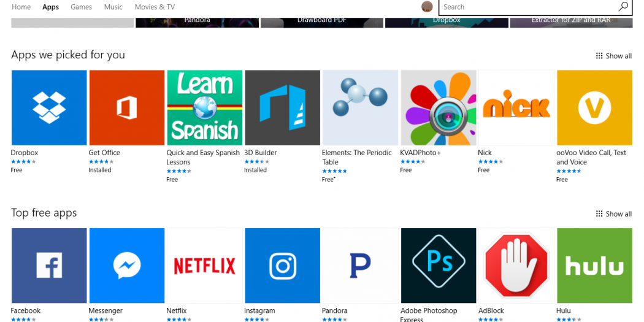Click Quick and Easy Spanish Lessons title
The width and height of the screenshot is (644, 322).
[203, 157]
